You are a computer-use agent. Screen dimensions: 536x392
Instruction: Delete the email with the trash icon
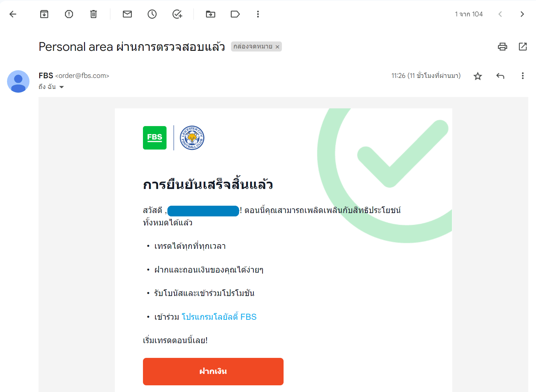[93, 14]
